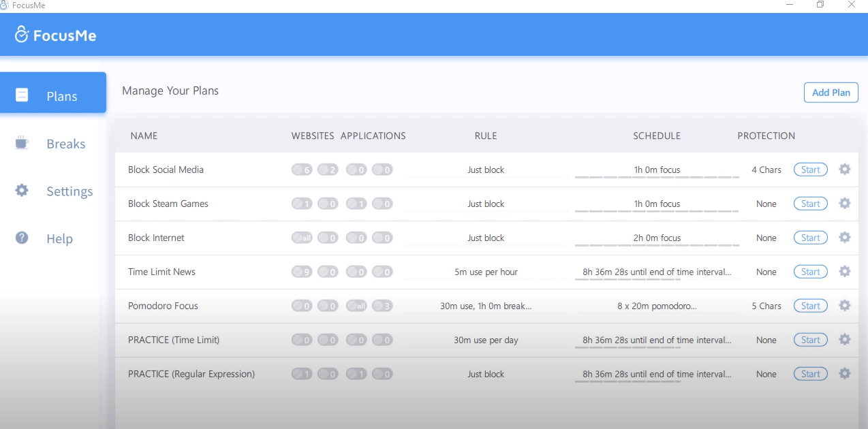Click the "5 Chars" protection value

[x=766, y=306]
